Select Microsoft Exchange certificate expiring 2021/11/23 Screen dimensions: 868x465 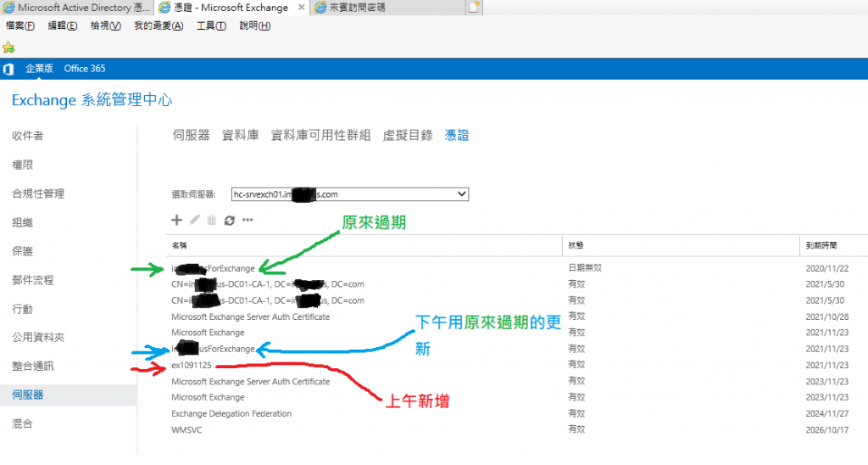coord(517,333)
